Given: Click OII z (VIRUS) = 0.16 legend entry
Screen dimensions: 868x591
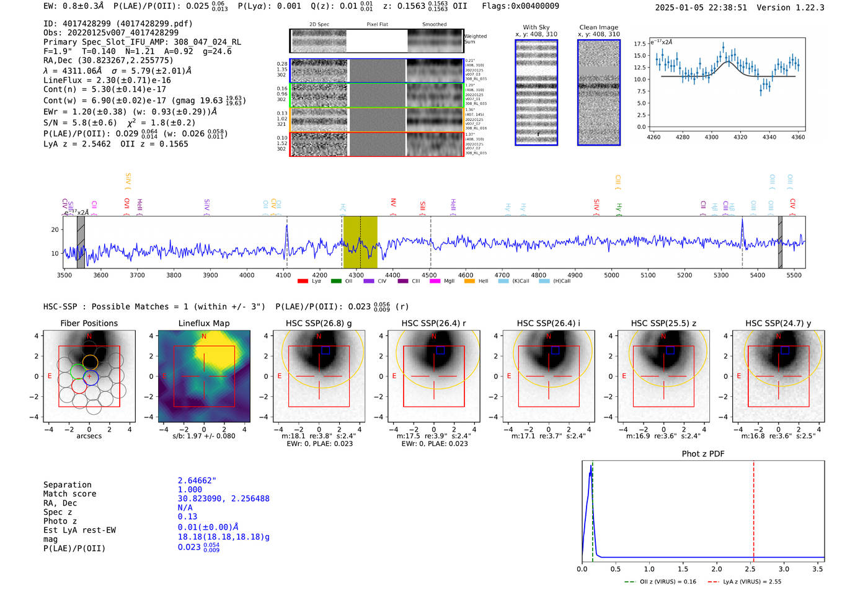Looking at the screenshot, I should pyautogui.click(x=660, y=582).
